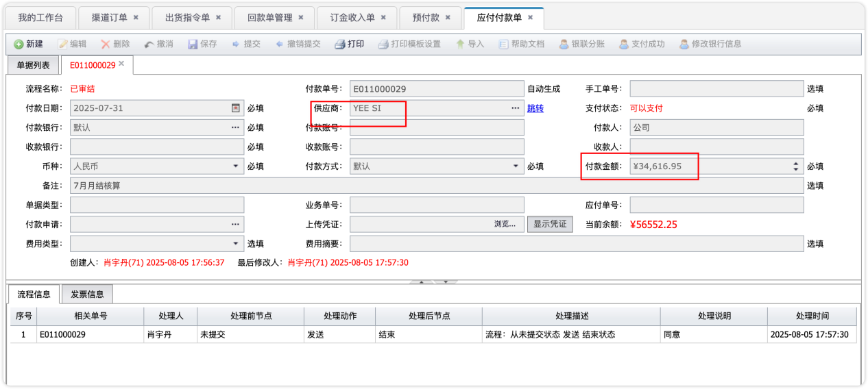Viewport: 868px width, 389px height.
Task: Open the 单据列表 document list tab
Action: click(x=33, y=65)
